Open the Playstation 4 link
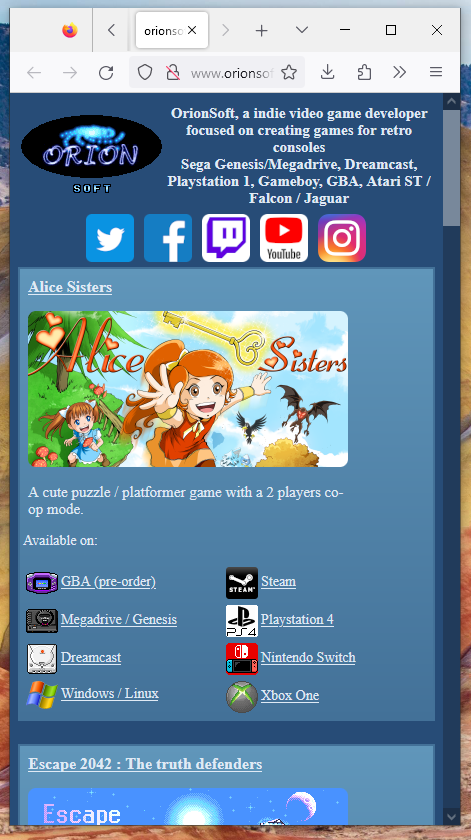This screenshot has width=471, height=840. click(x=297, y=619)
